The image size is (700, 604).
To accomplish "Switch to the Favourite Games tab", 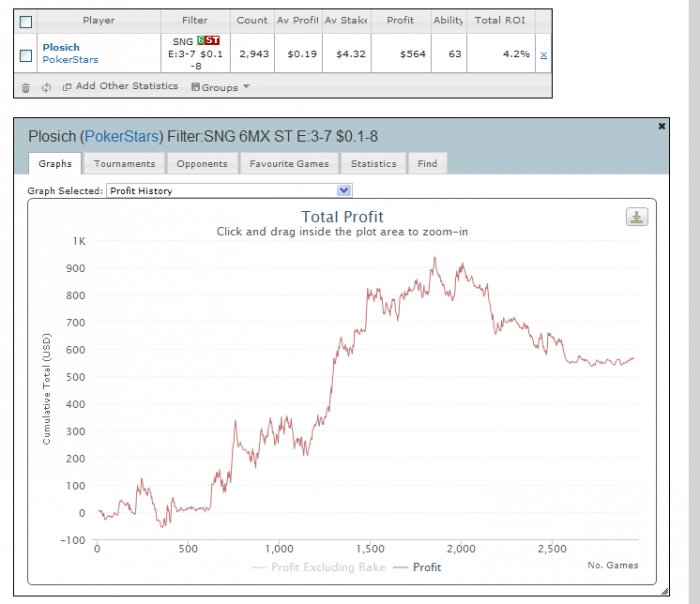I will tap(289, 163).
